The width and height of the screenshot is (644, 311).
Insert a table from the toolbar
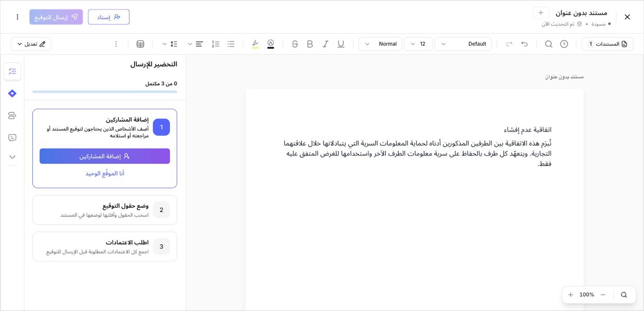(x=140, y=44)
